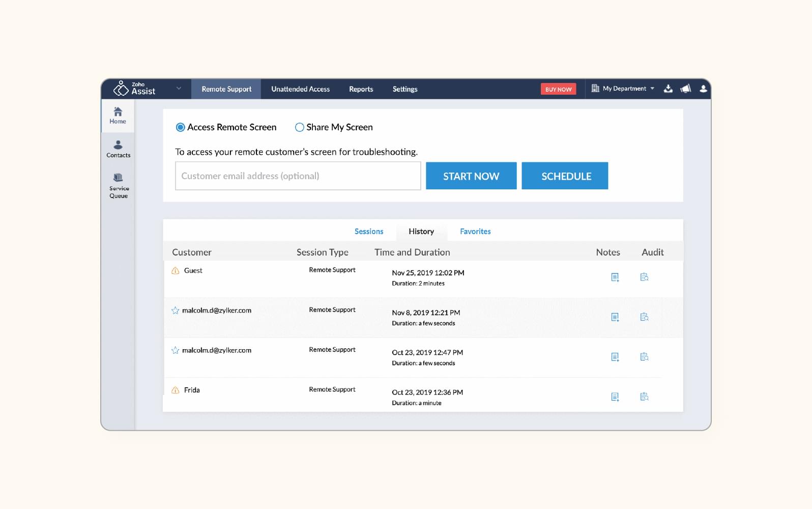This screenshot has height=509, width=812.
Task: Click the Zoho Assist logo
Action: point(134,89)
